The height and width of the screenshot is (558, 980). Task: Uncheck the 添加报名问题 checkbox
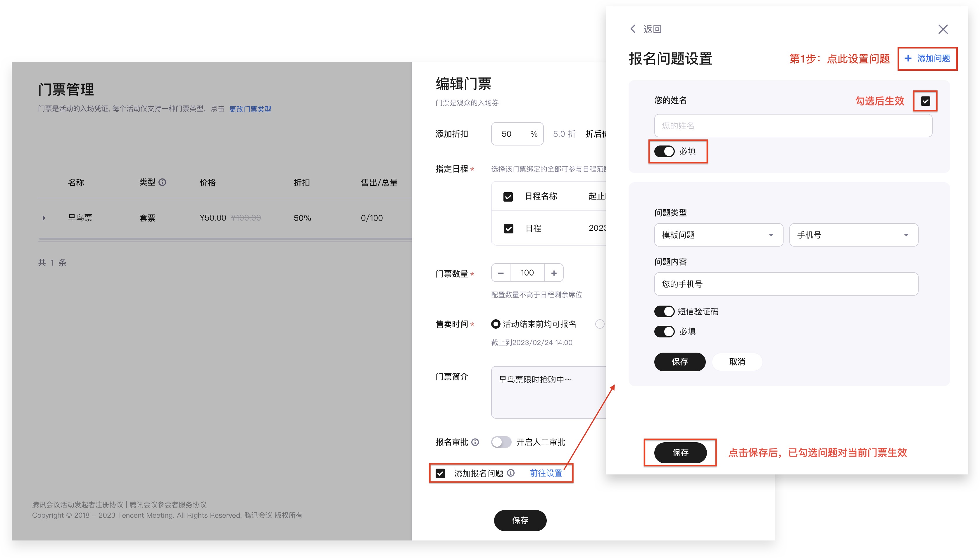[440, 473]
